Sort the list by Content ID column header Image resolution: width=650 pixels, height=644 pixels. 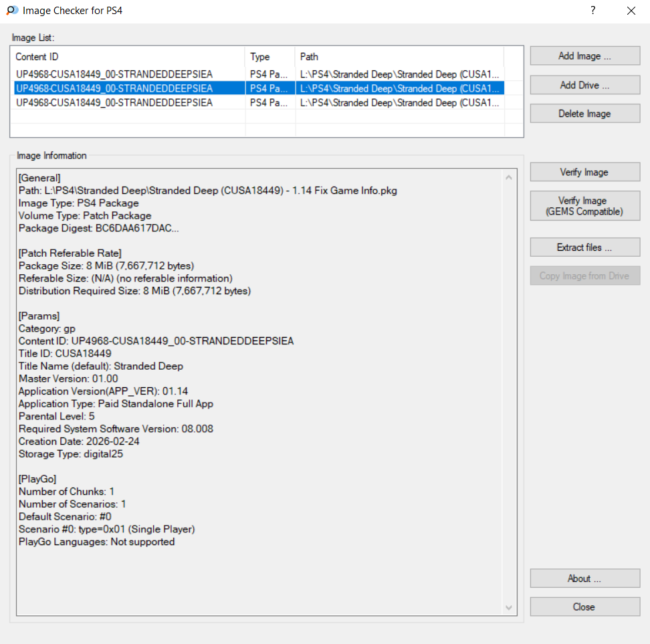127,57
